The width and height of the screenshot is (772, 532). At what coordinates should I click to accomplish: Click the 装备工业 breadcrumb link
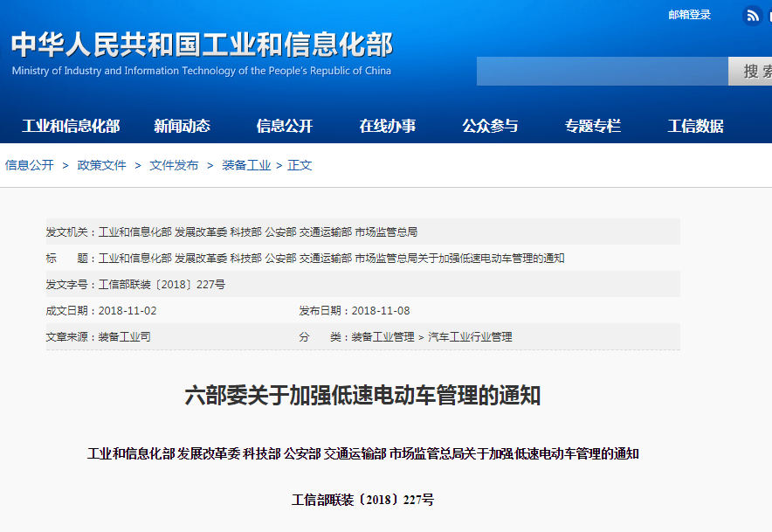[246, 165]
